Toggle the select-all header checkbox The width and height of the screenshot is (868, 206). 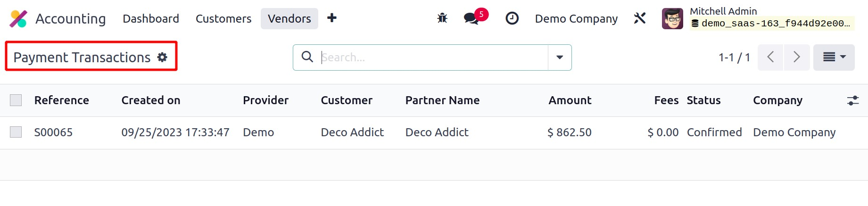16,100
